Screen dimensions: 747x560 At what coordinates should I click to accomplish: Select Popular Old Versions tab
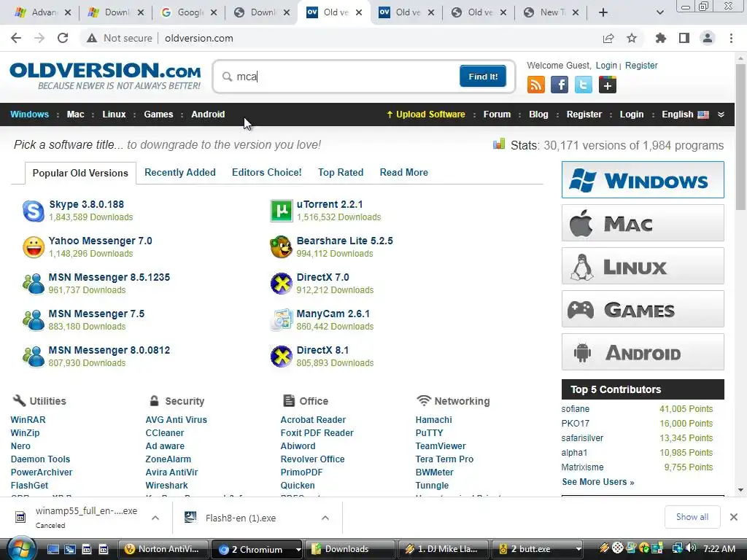80,173
